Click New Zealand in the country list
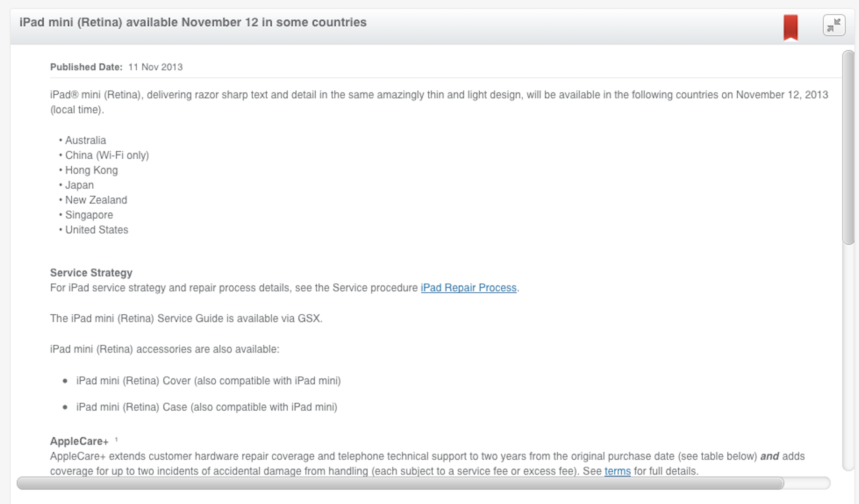 [x=96, y=200]
